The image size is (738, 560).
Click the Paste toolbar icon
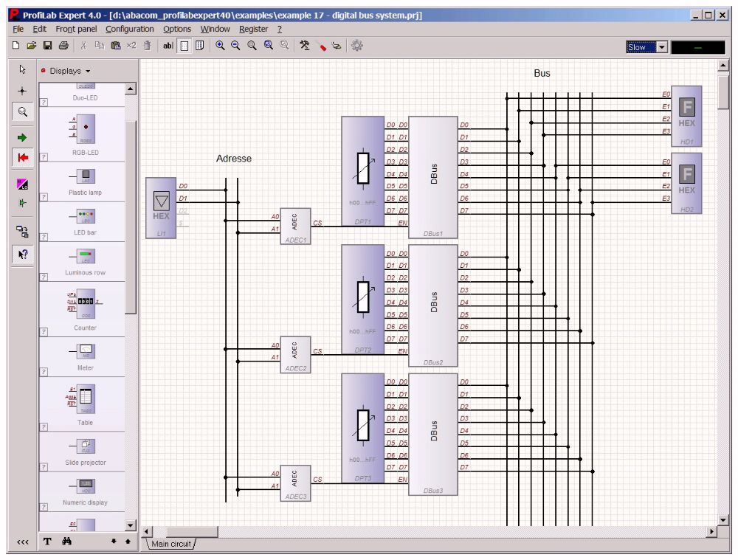click(x=116, y=45)
